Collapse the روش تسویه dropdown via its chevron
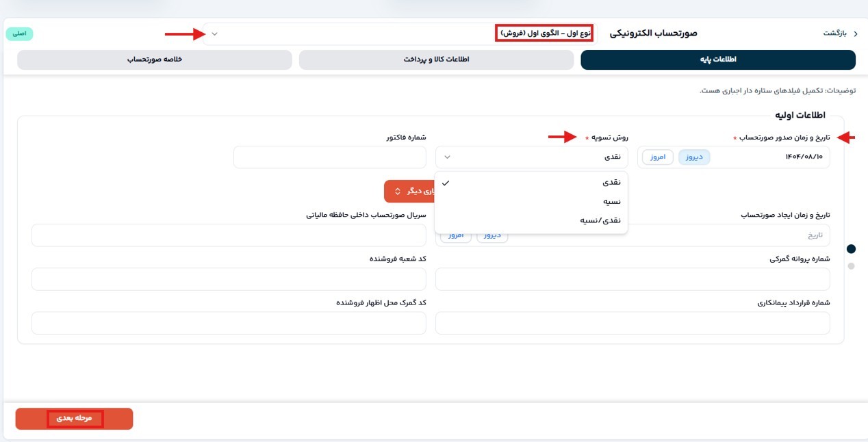This screenshot has height=442, width=868. pyautogui.click(x=447, y=157)
